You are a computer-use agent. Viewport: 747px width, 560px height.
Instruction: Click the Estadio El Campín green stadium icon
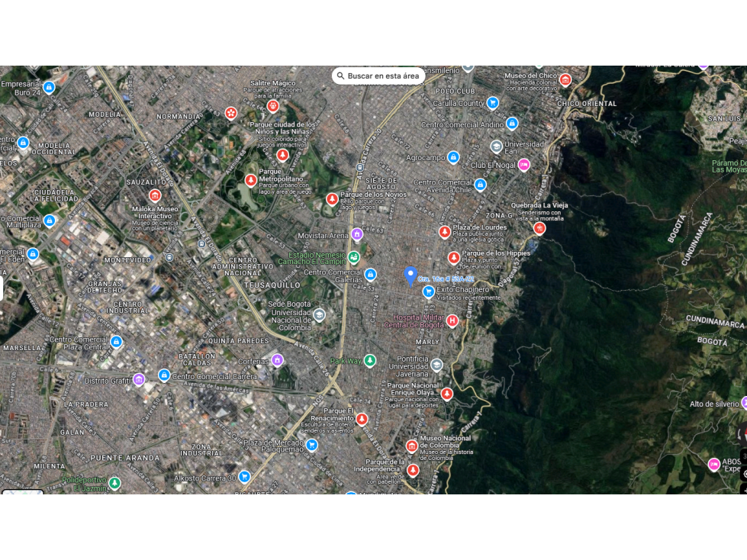[x=353, y=258]
